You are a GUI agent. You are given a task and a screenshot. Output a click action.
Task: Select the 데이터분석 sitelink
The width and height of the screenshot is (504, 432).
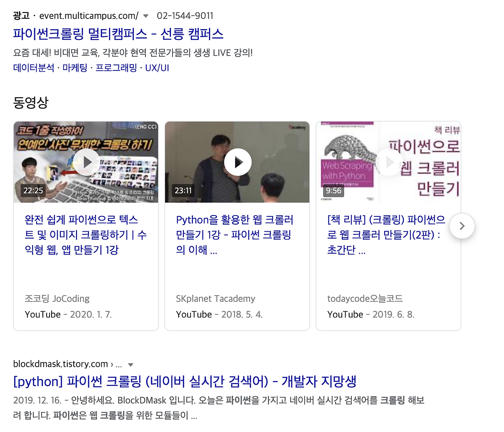point(33,68)
